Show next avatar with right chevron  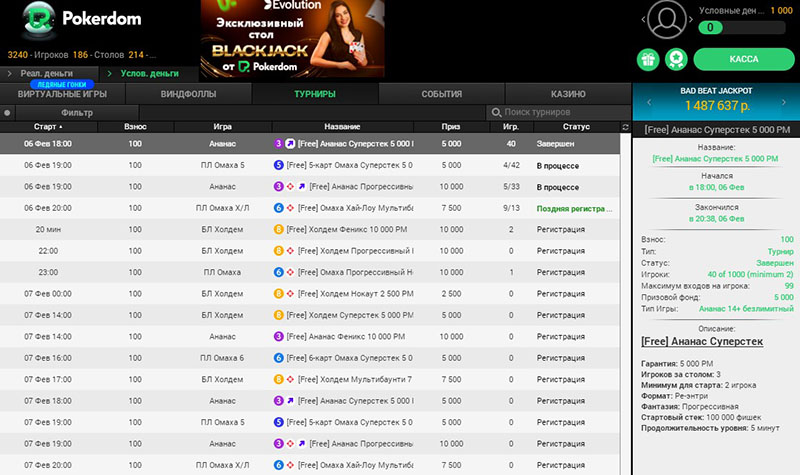[690, 19]
